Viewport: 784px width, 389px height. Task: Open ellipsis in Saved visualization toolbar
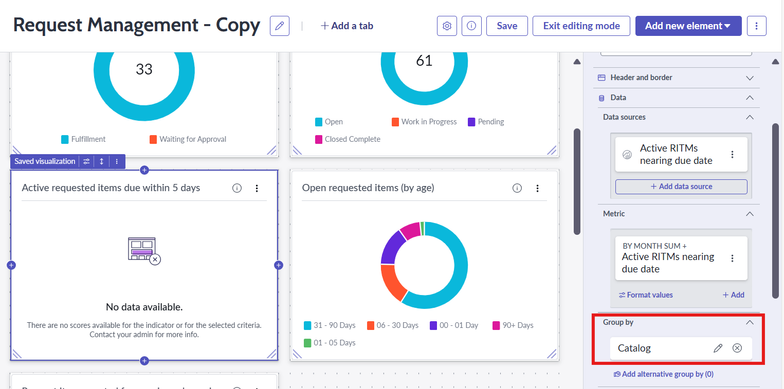[116, 162]
